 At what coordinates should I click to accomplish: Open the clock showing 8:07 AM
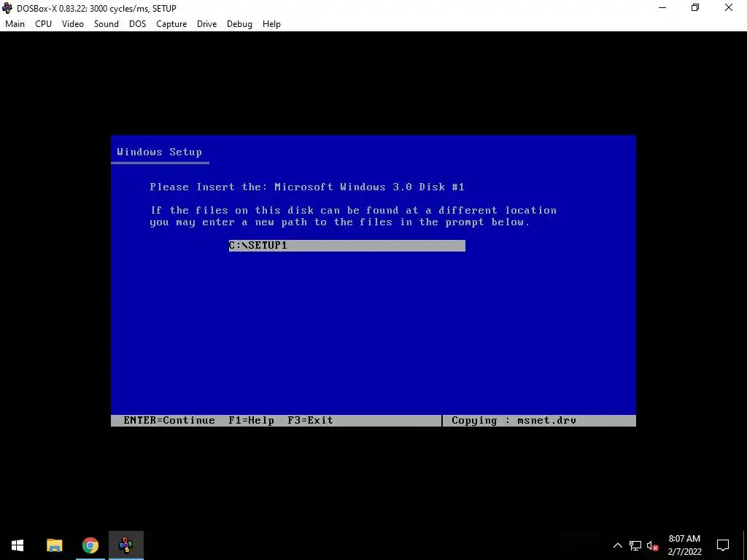[x=684, y=545]
